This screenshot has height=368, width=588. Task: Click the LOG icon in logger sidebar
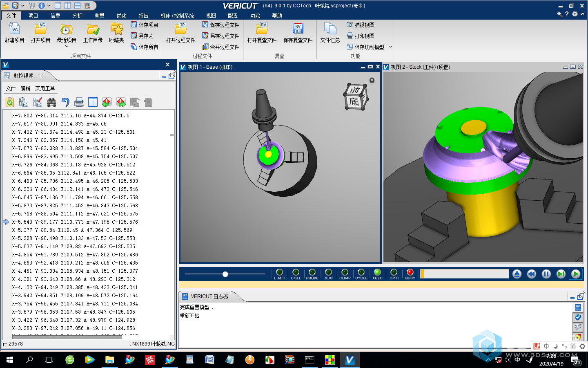(x=578, y=307)
